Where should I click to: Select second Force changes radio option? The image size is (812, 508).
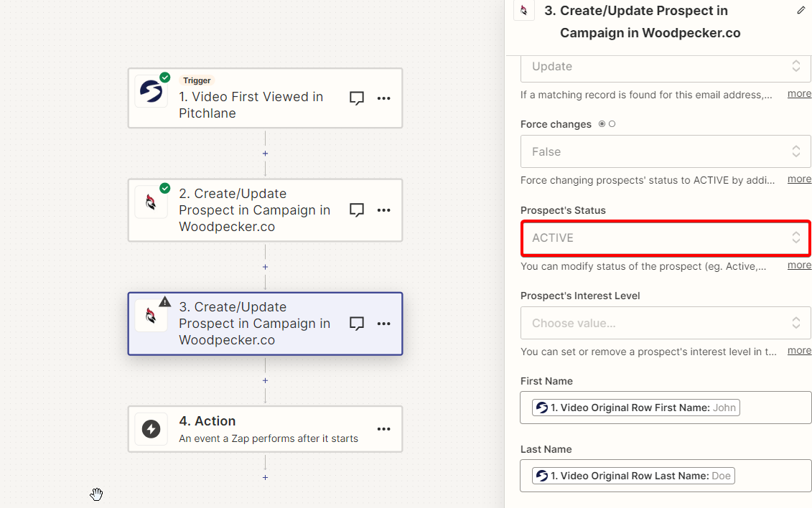(x=612, y=124)
